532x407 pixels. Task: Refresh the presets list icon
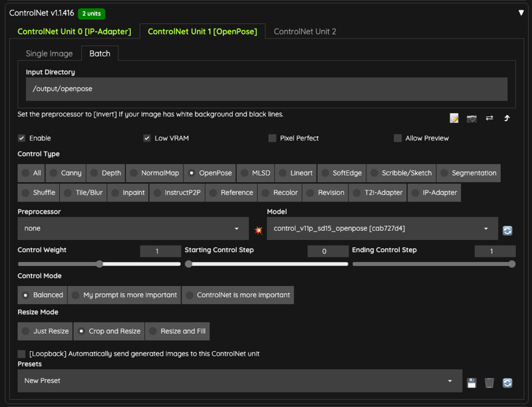[x=507, y=383]
